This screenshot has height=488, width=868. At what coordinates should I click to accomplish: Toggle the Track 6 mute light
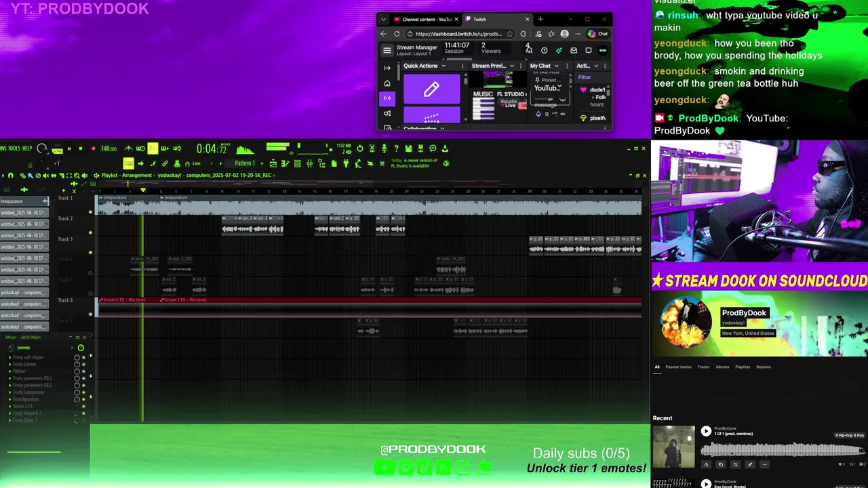point(91,314)
